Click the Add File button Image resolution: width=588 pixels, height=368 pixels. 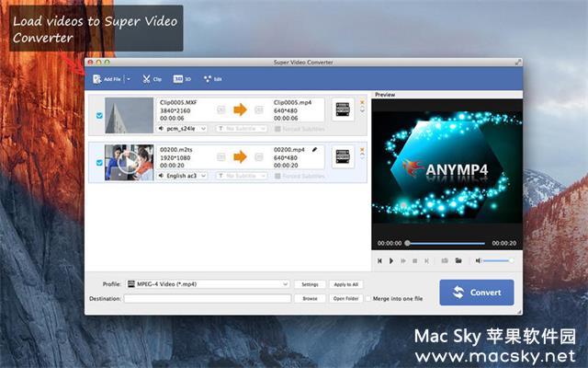[x=107, y=79]
